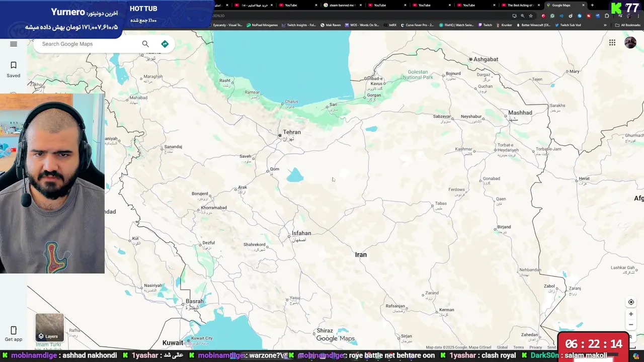Open the Google Maps hamburger menu
Screen dimensions: 644x362
click(14, 44)
